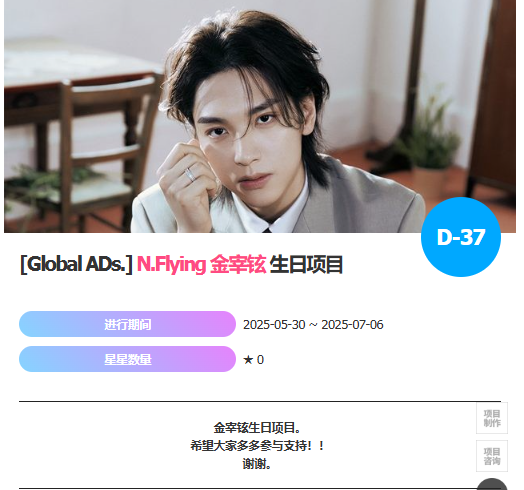Click the end date 2025-07-06

coord(352,325)
